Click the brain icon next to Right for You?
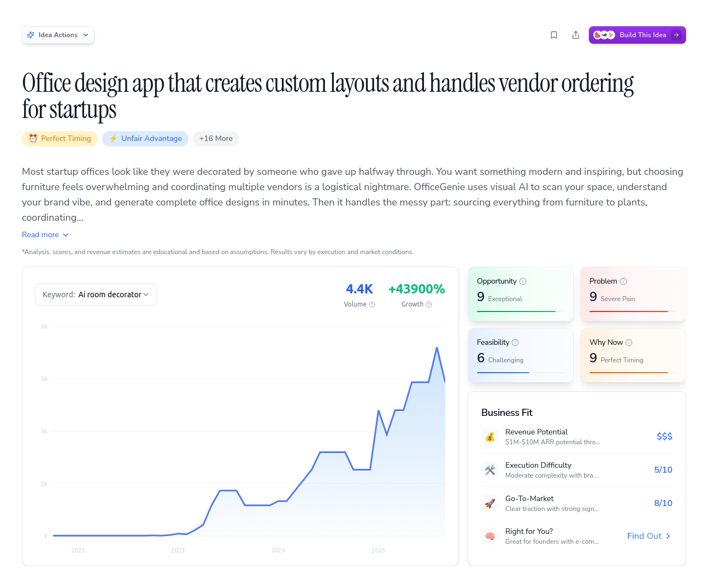Screen dimensions: 708x588 pos(490,536)
